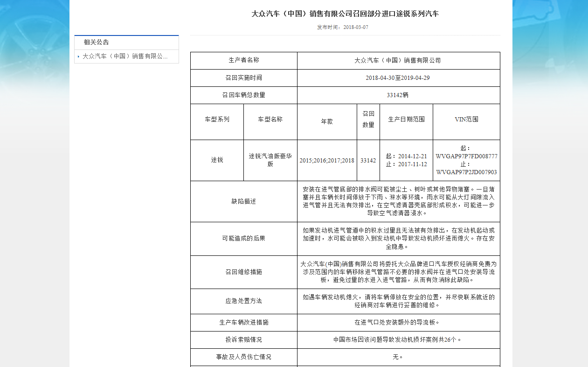Select the production end date 2017-11-12
The image size is (588, 367).
[x=413, y=164]
